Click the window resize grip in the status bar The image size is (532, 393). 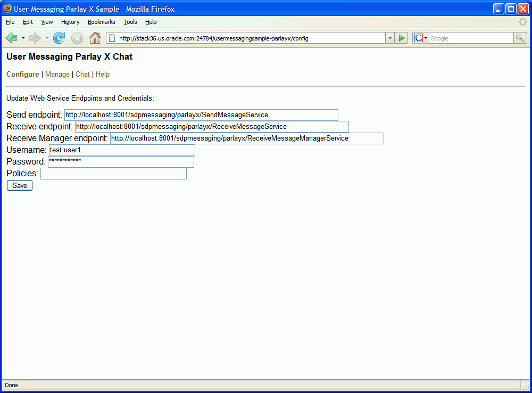click(x=526, y=387)
